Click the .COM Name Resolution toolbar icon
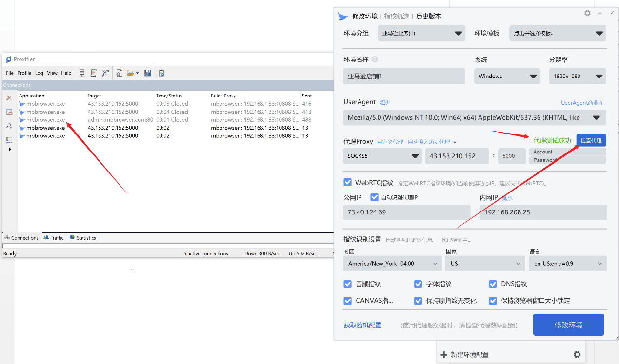 pyautogui.click(x=105, y=73)
